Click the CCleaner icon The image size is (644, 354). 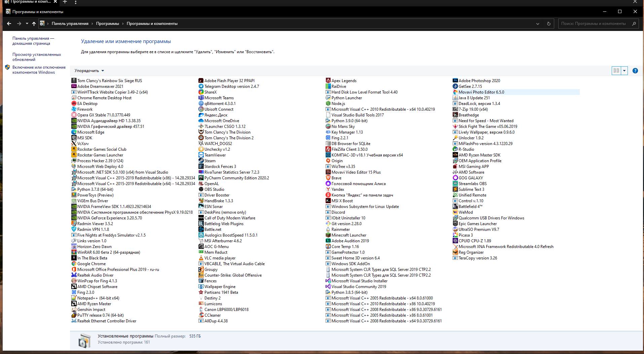201,315
